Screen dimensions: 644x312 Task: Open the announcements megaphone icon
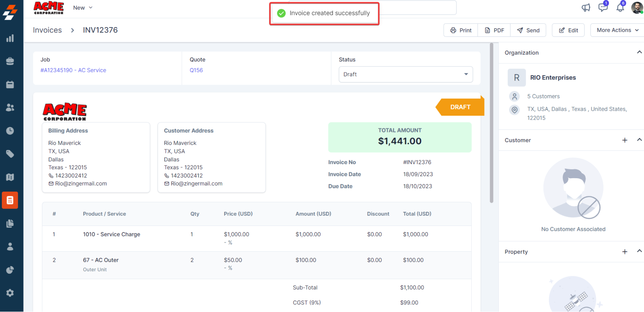click(x=586, y=8)
